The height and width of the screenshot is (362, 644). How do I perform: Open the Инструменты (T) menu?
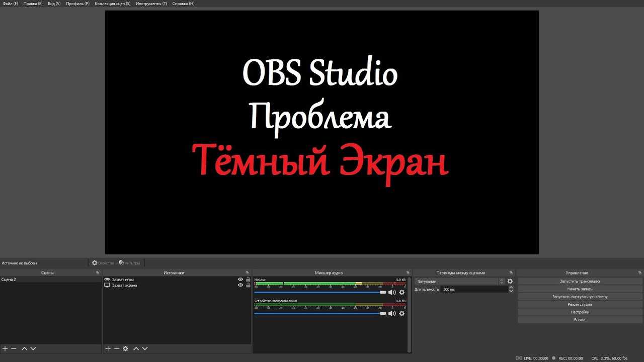(151, 4)
